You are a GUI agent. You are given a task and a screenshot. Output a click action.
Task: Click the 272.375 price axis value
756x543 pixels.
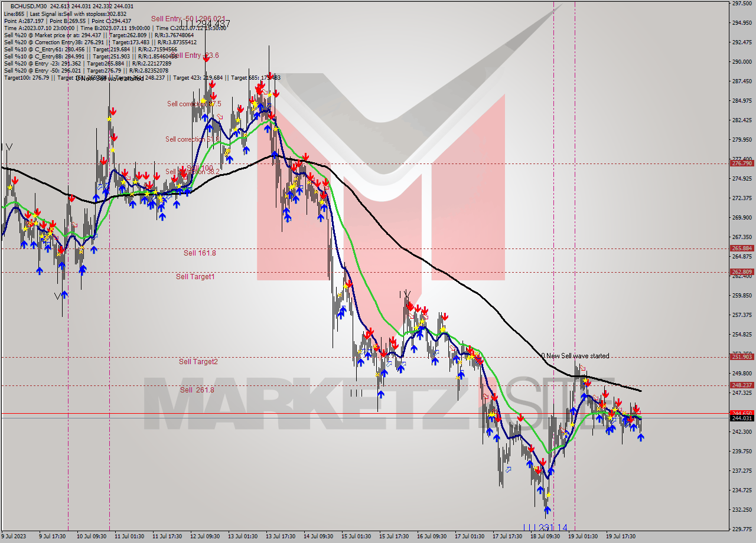[x=742, y=198]
